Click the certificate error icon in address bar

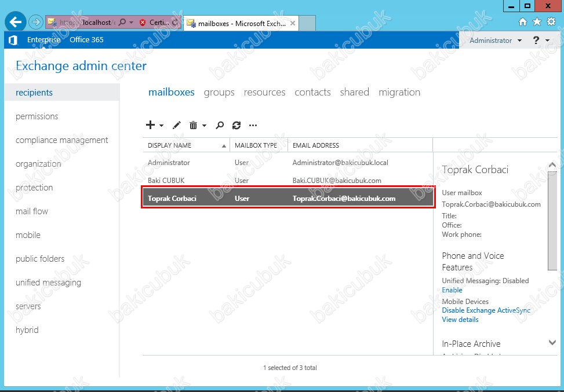pos(143,22)
